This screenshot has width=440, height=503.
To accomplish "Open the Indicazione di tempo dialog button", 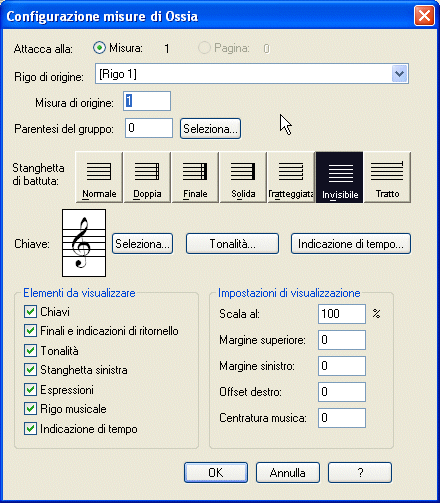I will point(351,244).
